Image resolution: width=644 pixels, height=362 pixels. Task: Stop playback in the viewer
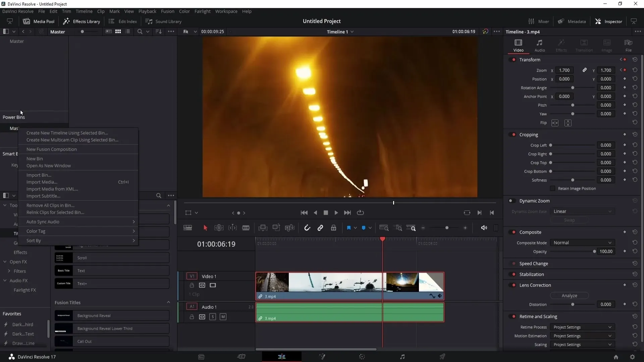pyautogui.click(x=326, y=213)
